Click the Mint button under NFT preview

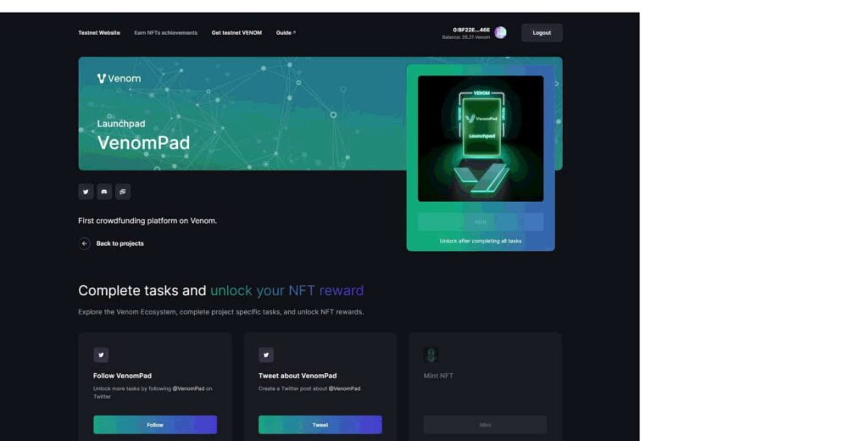481,221
